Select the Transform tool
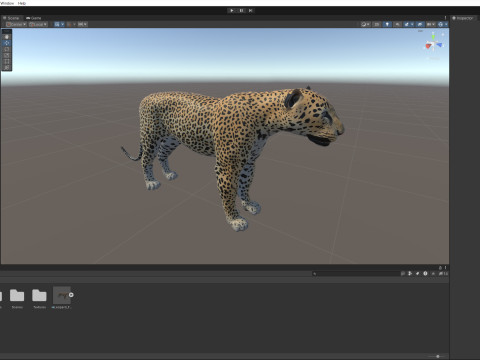 7,67
